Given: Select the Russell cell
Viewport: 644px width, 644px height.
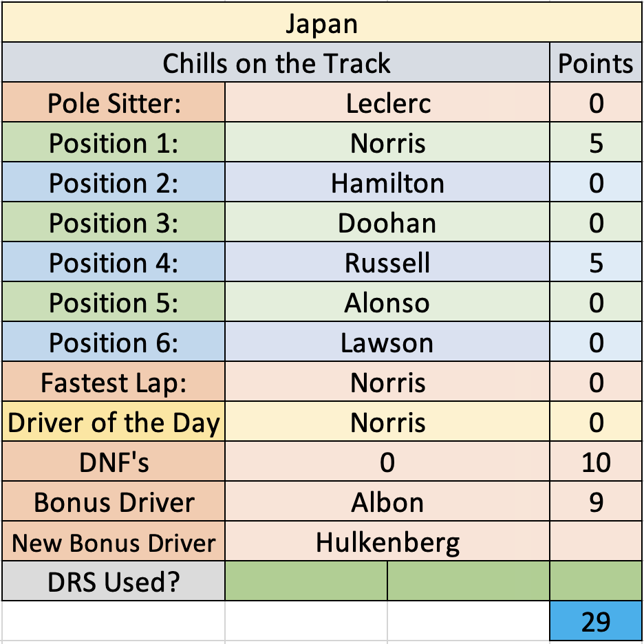Looking at the screenshot, I should [x=387, y=261].
